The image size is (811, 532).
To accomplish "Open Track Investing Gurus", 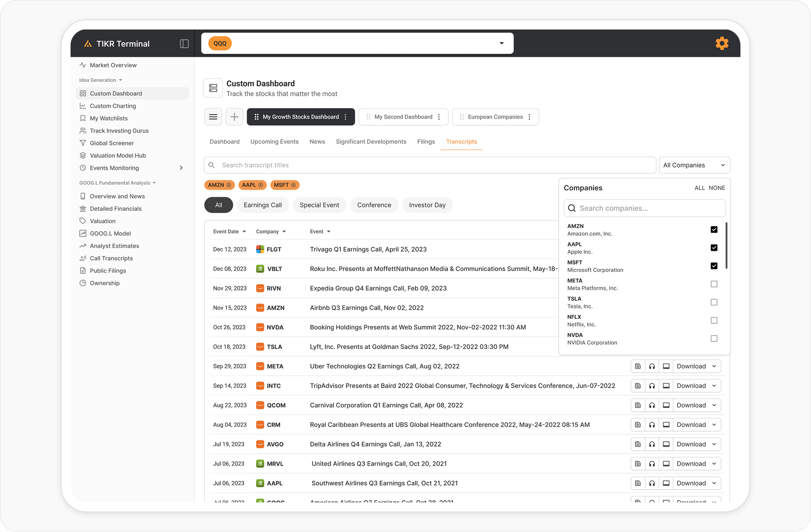I will click(x=119, y=131).
